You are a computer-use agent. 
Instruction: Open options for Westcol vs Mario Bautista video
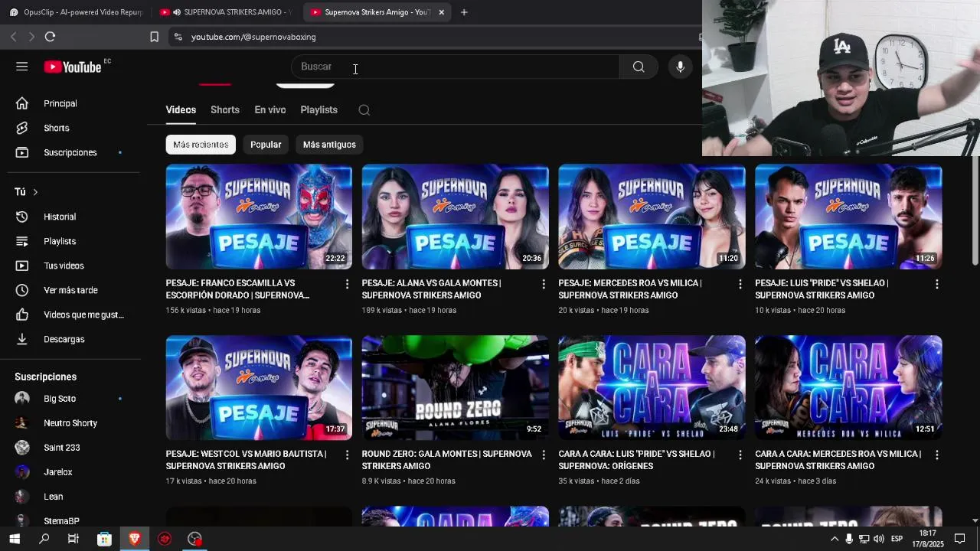pyautogui.click(x=347, y=455)
